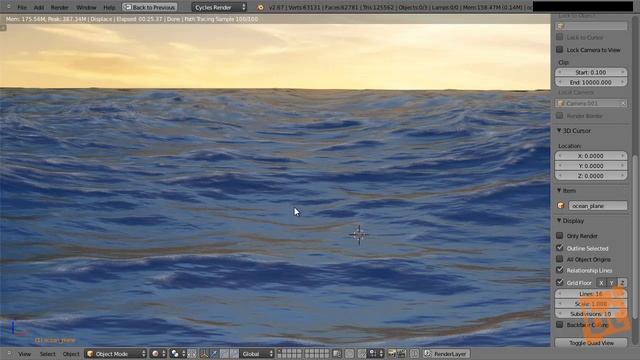The width and height of the screenshot is (640, 360).
Task: Open the viewport shading sphere dropdown
Action: point(159,354)
